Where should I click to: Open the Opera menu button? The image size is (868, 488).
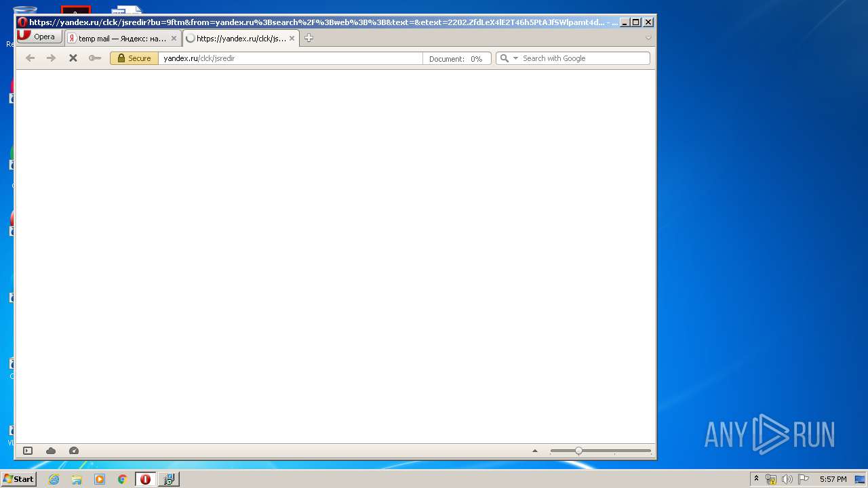pos(39,37)
